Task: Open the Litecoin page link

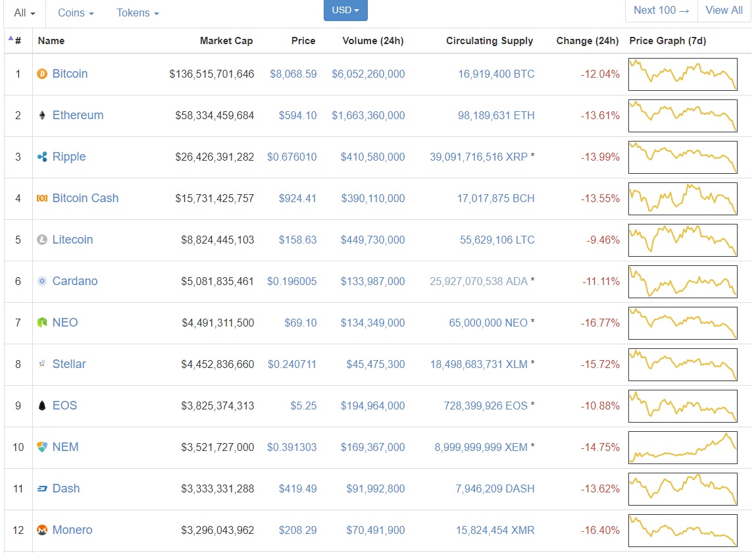Action: tap(72, 240)
